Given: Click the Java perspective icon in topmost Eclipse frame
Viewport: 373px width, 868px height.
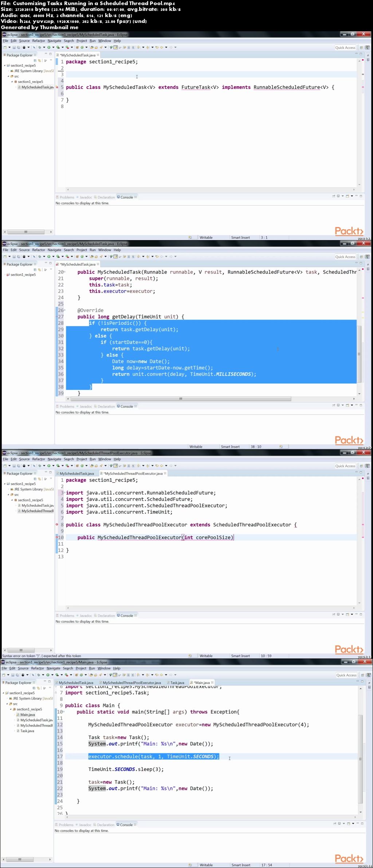Looking at the screenshot, I should click(x=367, y=47).
